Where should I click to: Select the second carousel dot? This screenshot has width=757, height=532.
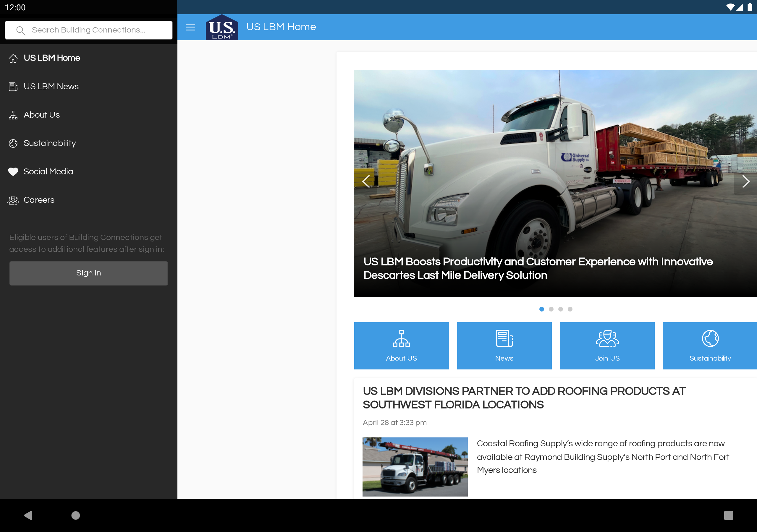click(551, 309)
